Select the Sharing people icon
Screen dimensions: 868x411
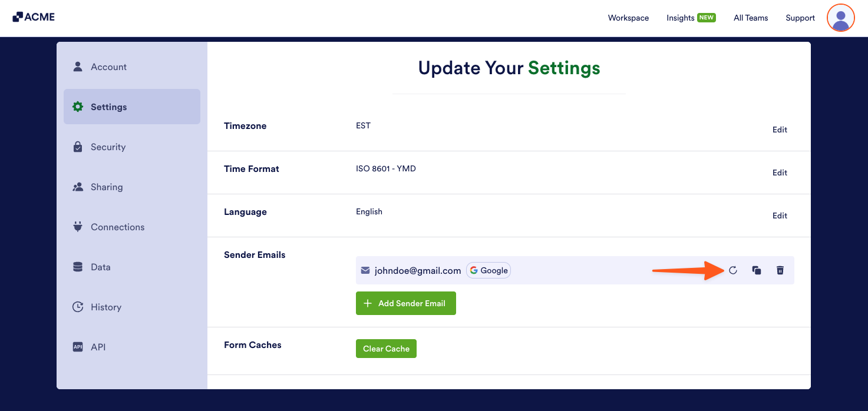click(x=78, y=187)
